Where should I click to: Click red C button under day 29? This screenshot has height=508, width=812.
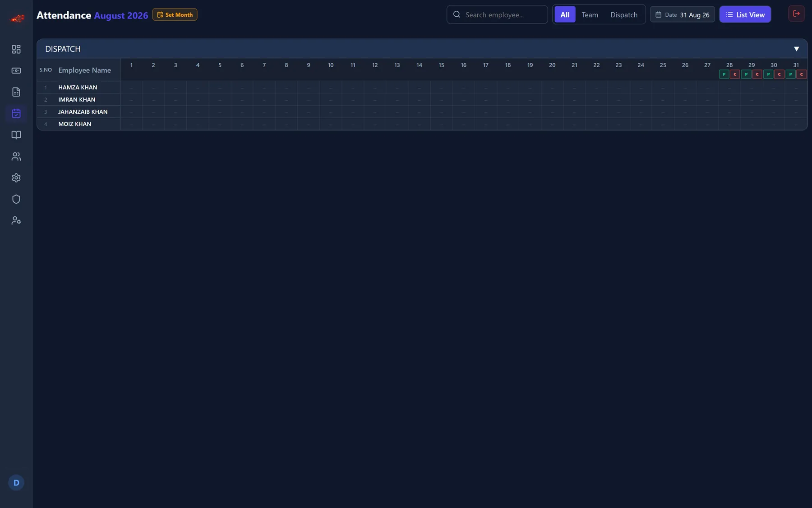(x=757, y=74)
